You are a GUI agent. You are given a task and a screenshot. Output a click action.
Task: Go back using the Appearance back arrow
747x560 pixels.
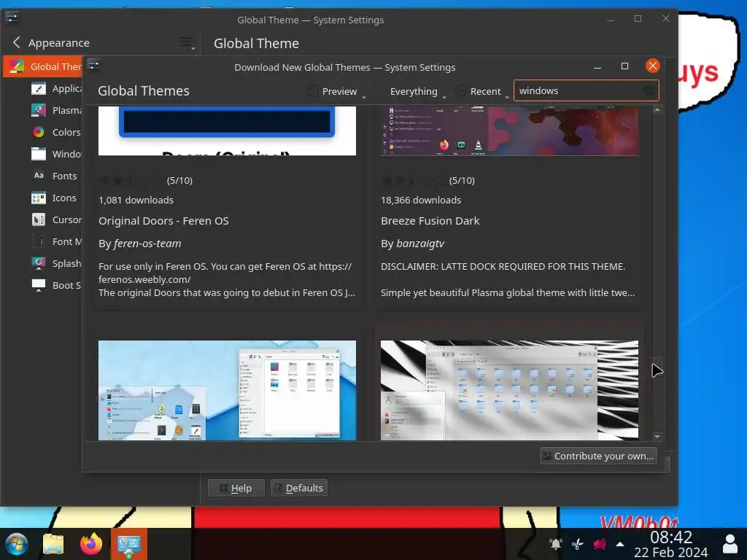click(17, 43)
